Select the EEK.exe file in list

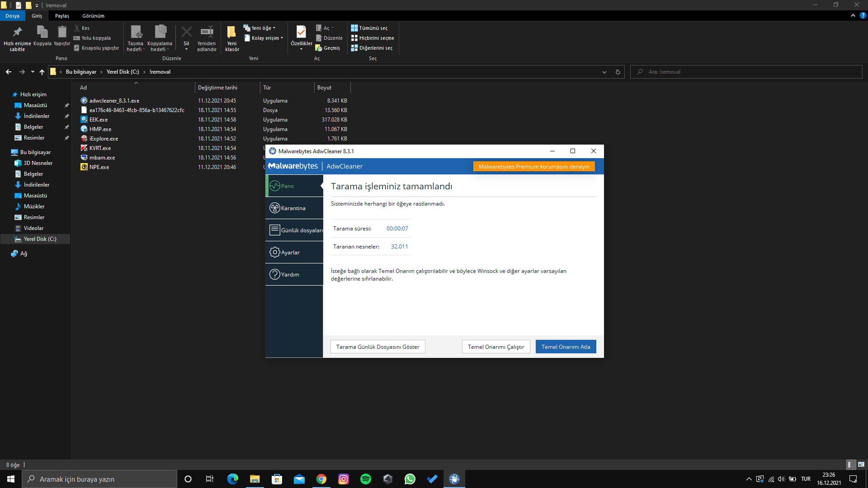(x=99, y=120)
